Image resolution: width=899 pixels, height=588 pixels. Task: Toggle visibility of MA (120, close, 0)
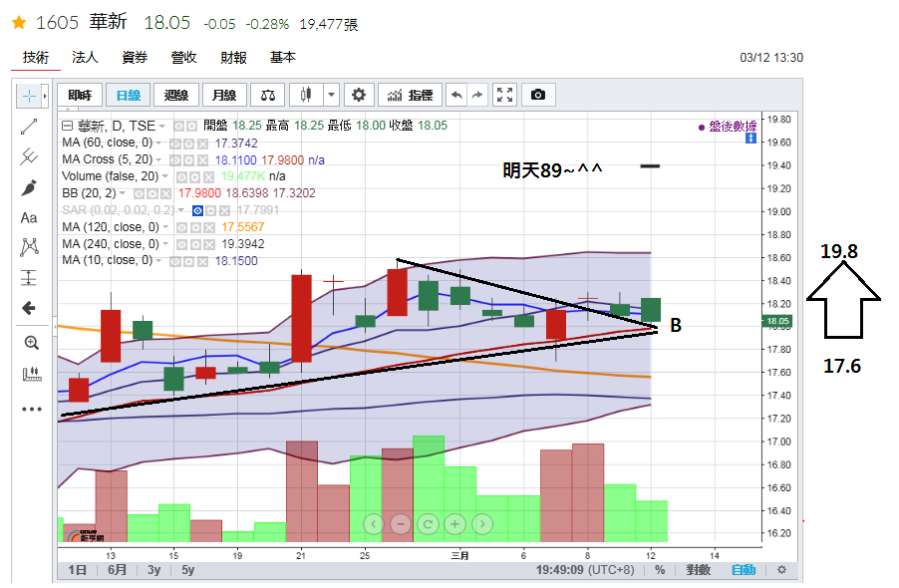click(181, 227)
